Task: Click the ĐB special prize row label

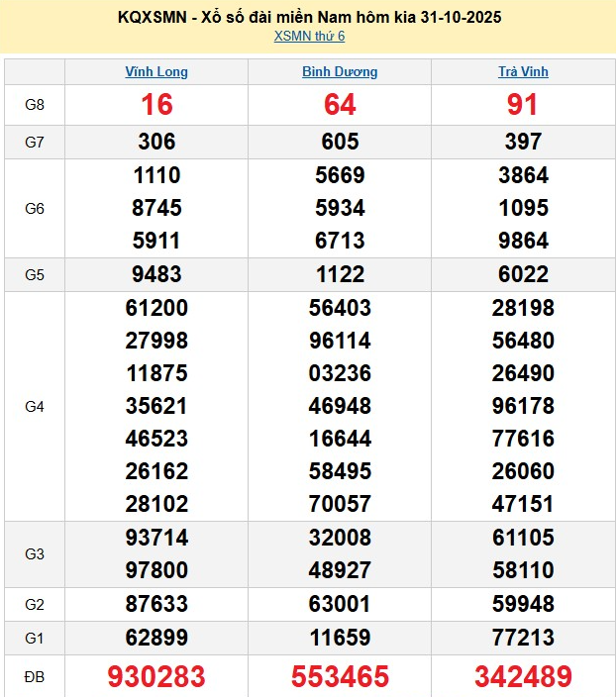Action: coord(35,677)
